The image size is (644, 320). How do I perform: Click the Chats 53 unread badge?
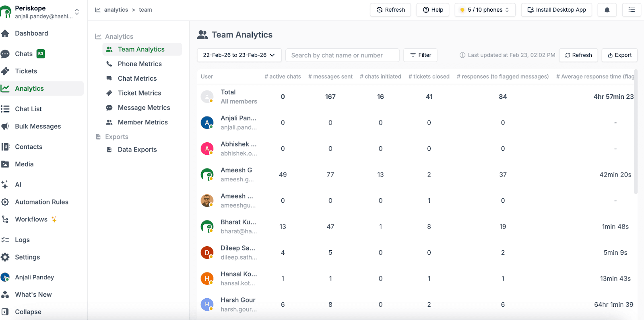41,54
